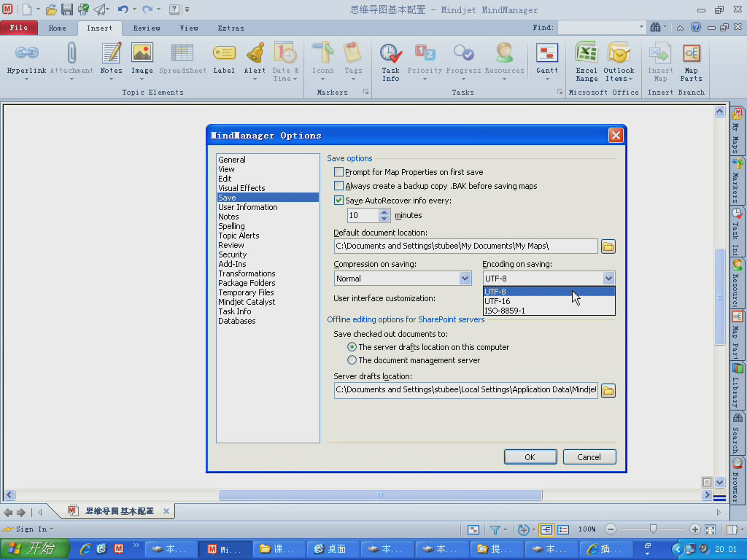The height and width of the screenshot is (560, 747).
Task: Click the Default document location field
Action: pos(465,246)
